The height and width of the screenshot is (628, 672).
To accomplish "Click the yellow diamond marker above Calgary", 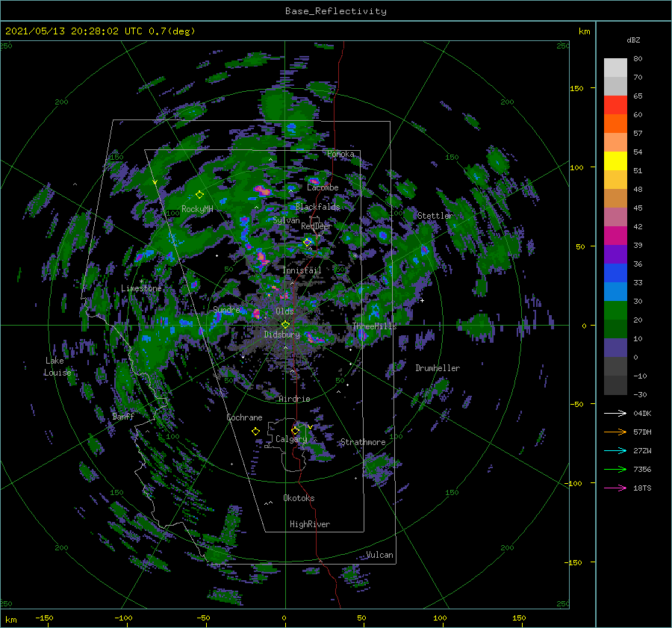I will coord(295,430).
